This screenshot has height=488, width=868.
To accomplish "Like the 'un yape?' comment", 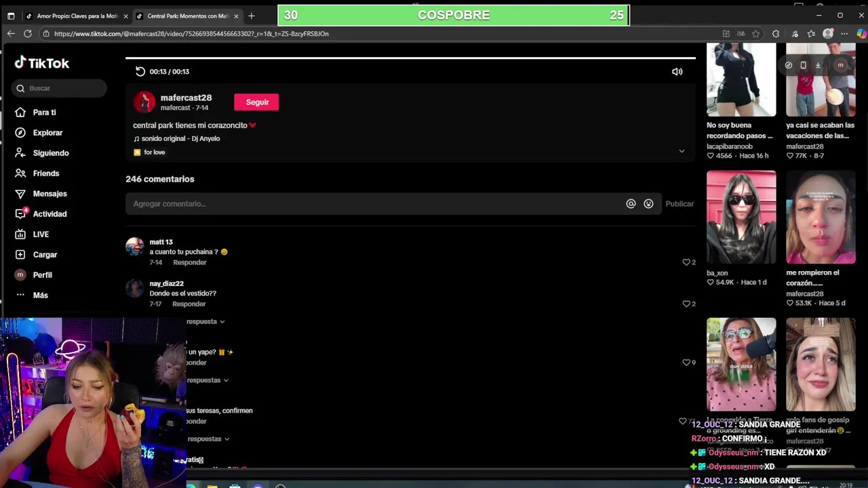I will 686,362.
